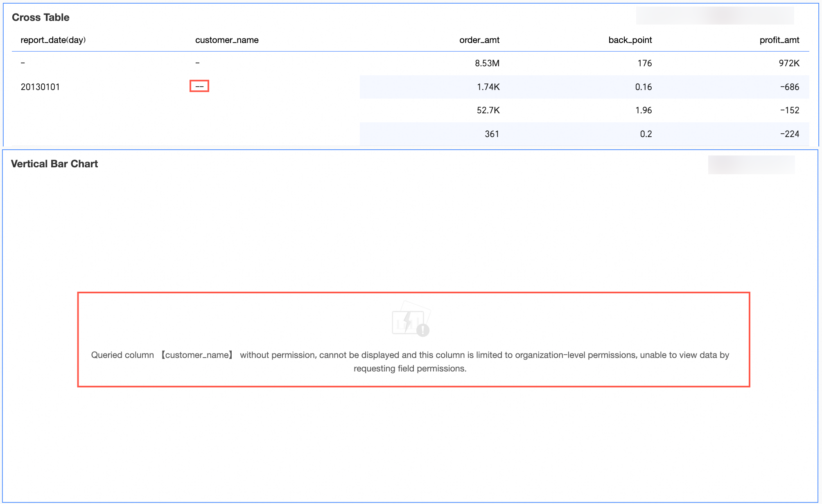Select the 0.16 back_point cell
The width and height of the screenshot is (822, 504).
(x=643, y=87)
